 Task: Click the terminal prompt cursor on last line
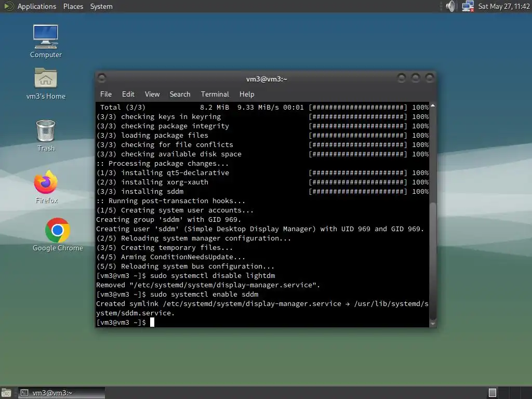point(152,322)
